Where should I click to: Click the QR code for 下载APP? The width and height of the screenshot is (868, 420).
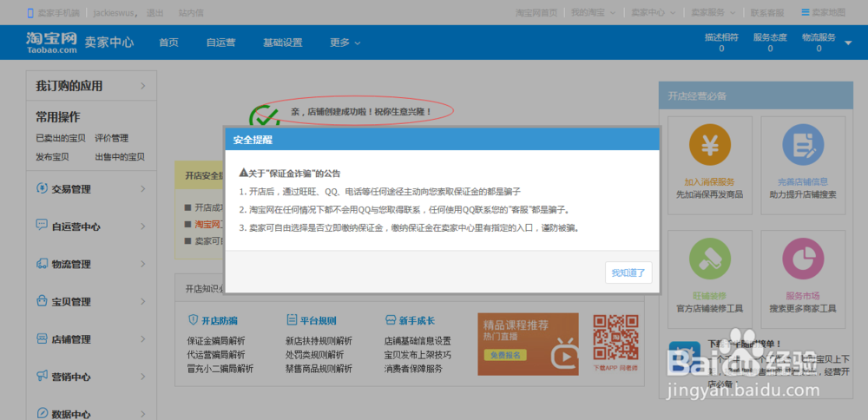click(615, 338)
